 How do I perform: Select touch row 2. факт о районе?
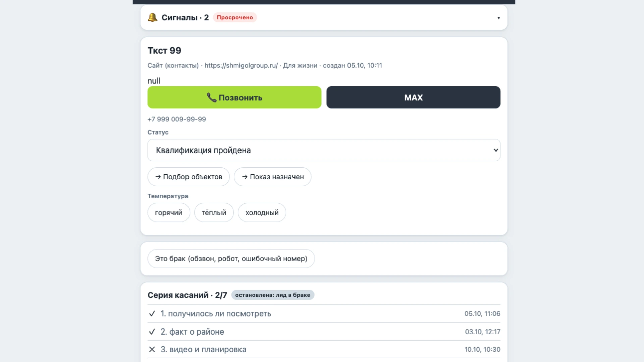click(324, 332)
